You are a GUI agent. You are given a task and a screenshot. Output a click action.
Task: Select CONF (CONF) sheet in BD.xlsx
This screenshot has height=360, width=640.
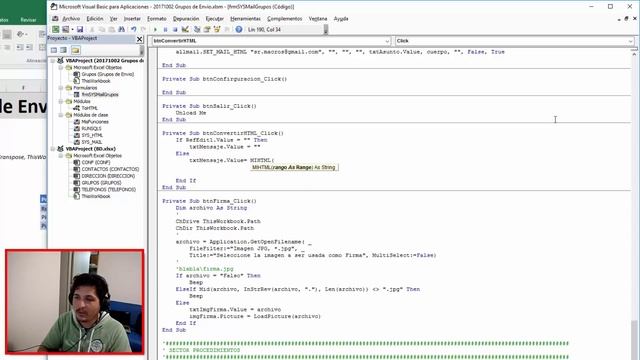[96, 162]
